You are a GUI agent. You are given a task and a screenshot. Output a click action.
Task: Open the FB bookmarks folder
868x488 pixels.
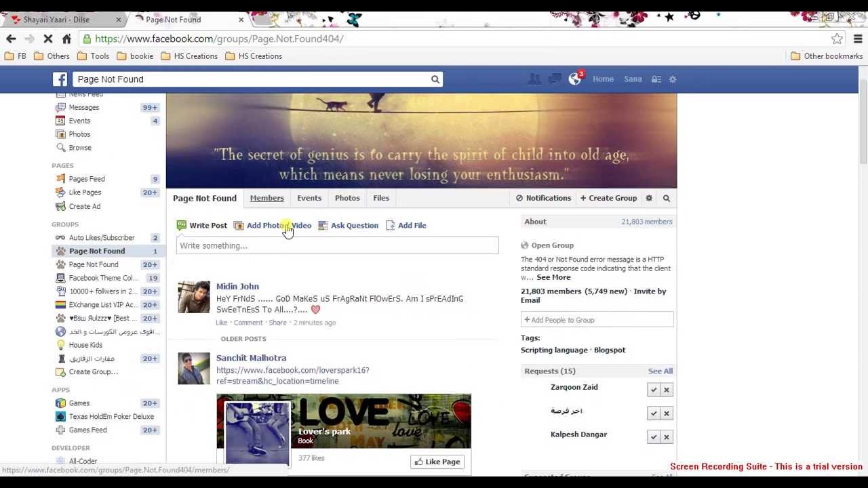pos(16,56)
